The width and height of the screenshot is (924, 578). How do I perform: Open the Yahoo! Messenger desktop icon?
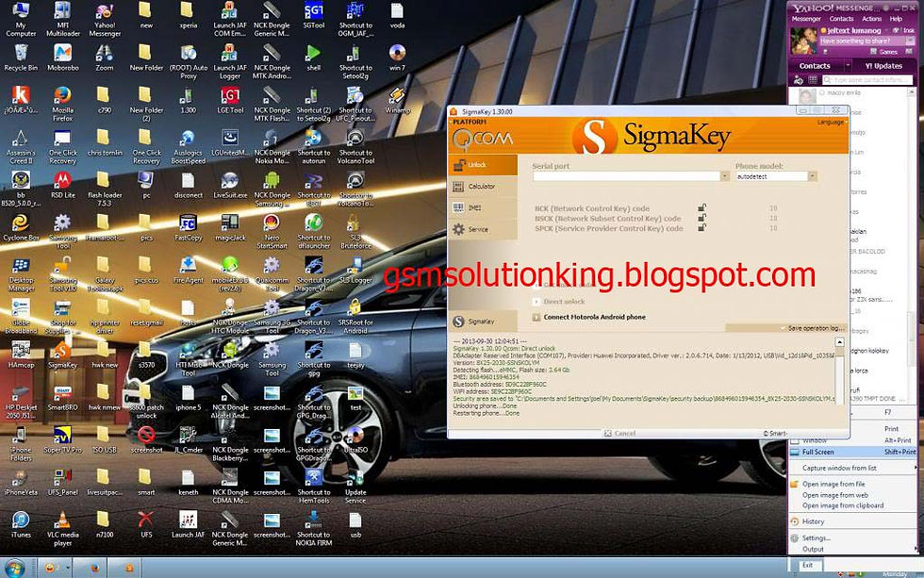point(105,20)
